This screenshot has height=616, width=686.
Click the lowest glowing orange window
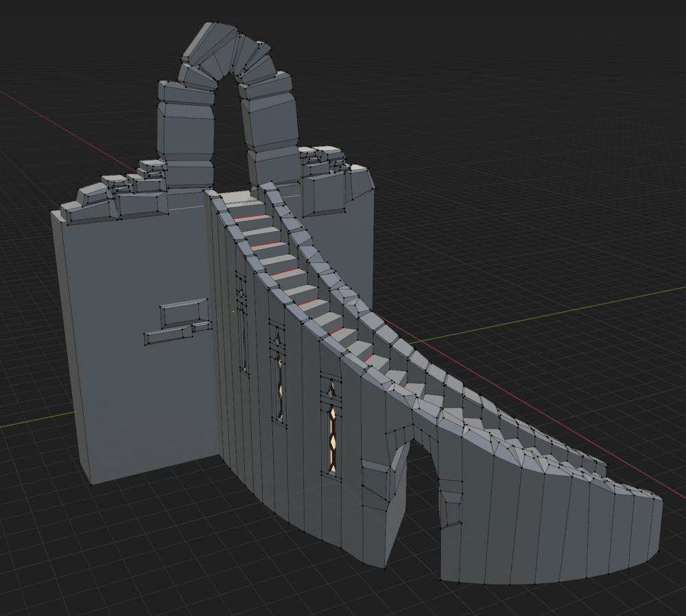coord(333,439)
